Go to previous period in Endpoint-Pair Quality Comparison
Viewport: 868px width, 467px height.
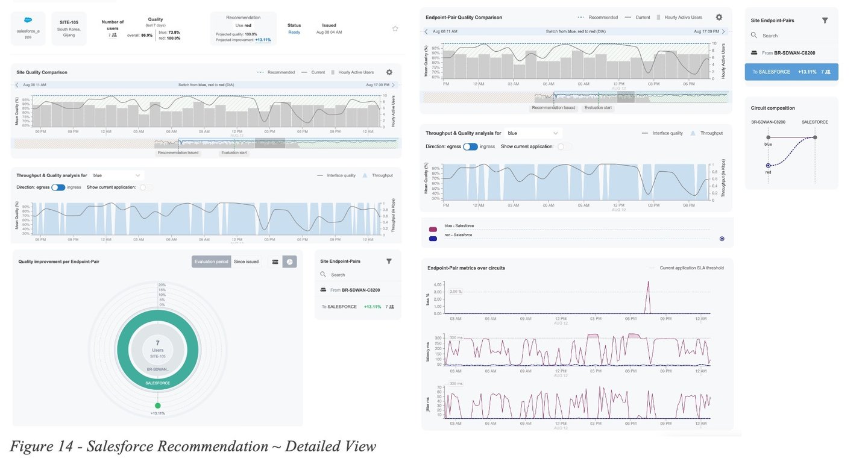426,31
